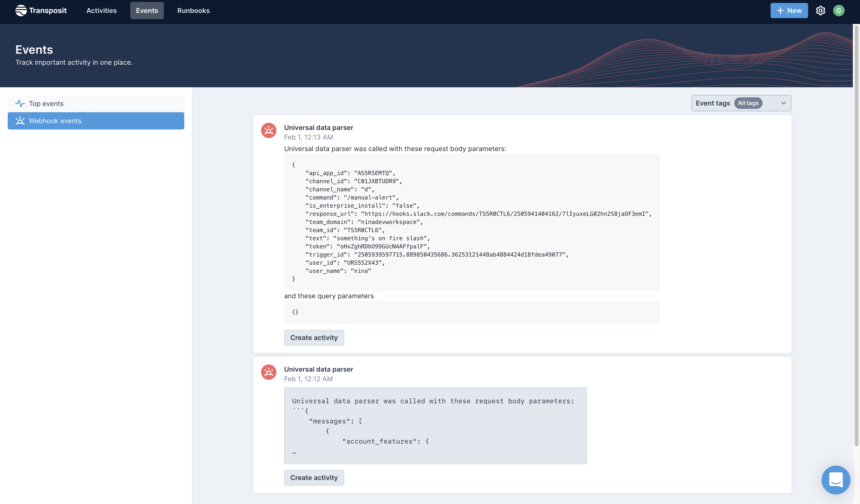This screenshot has height=504, width=860.
Task: Open the settings gear icon
Action: click(820, 11)
